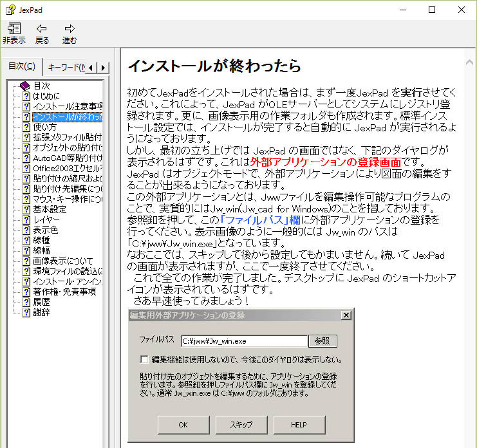Toggle 編集機能は使用しない checkbox in dialog image
The width and height of the screenshot is (477, 448).
click(144, 360)
